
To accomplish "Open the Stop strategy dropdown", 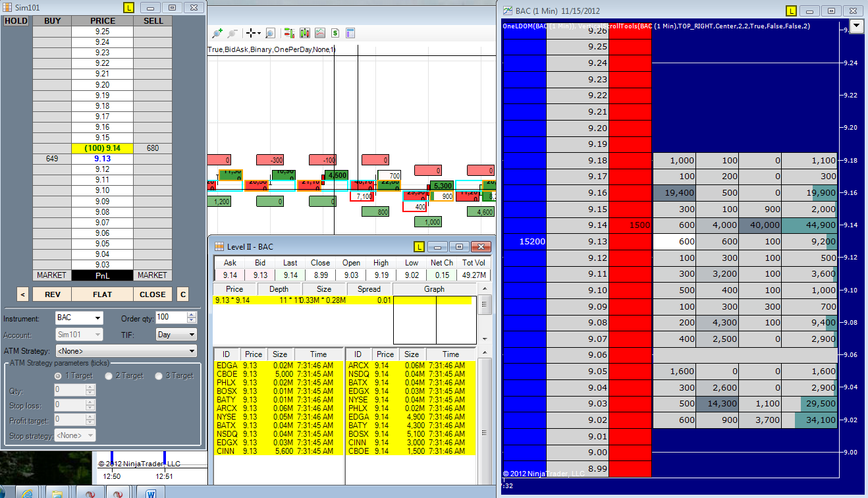I will (75, 435).
